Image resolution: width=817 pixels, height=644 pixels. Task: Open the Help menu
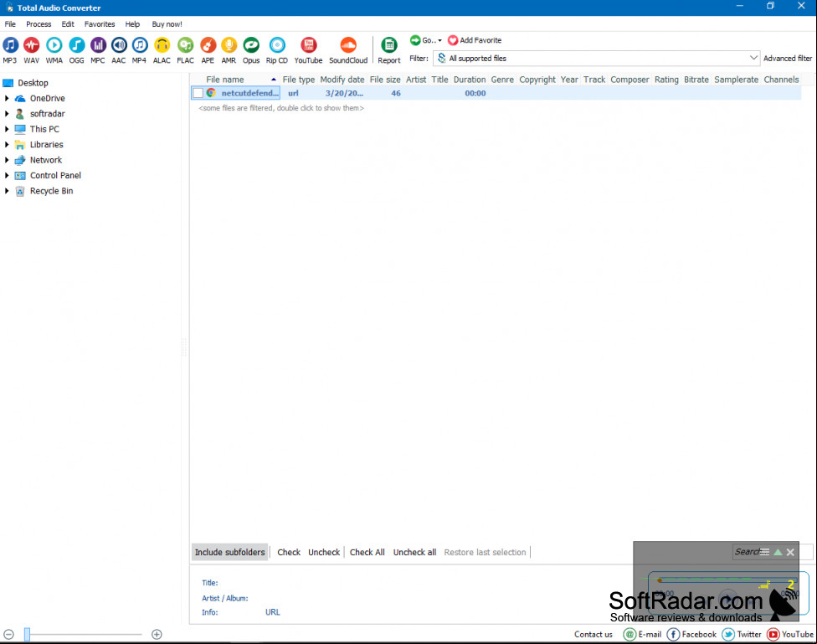click(x=132, y=24)
